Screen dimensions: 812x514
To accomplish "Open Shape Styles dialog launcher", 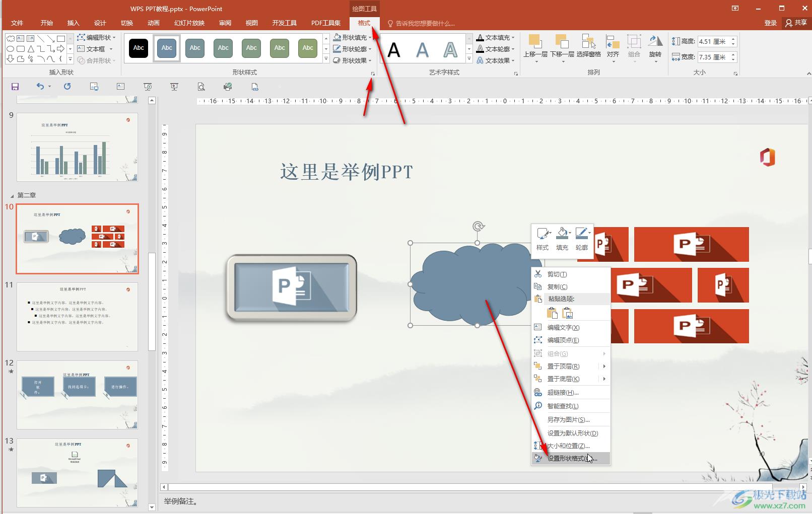I will pos(373,74).
